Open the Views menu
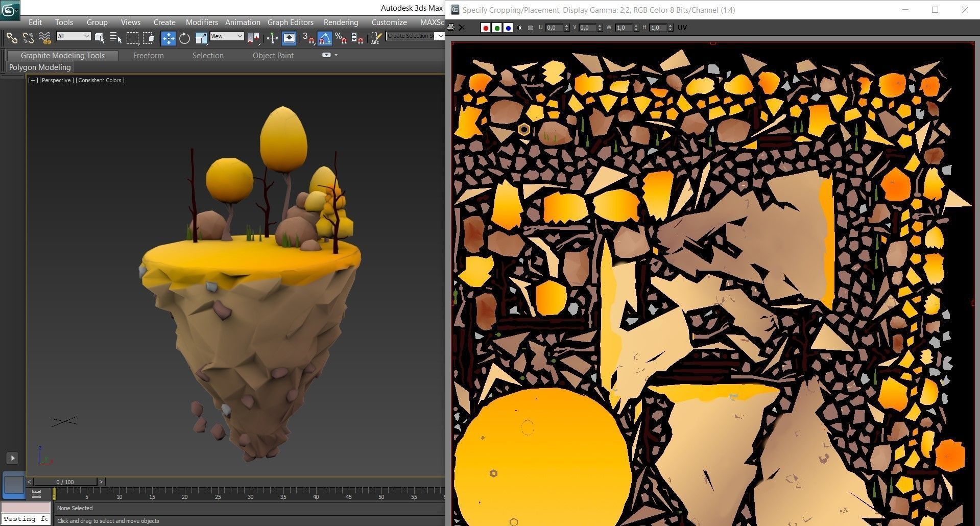The image size is (980, 526). tap(131, 22)
